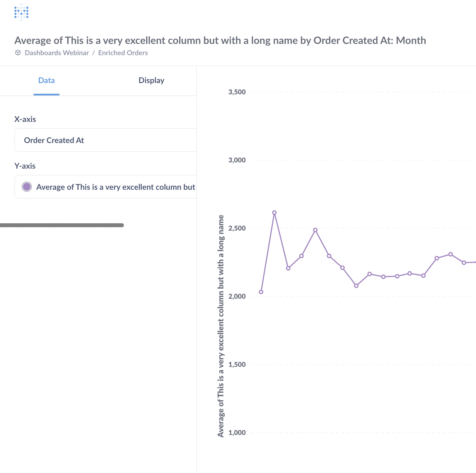Image resolution: width=476 pixels, height=473 pixels.
Task: Click the rightmost data point on the chart
Action: coord(464,262)
